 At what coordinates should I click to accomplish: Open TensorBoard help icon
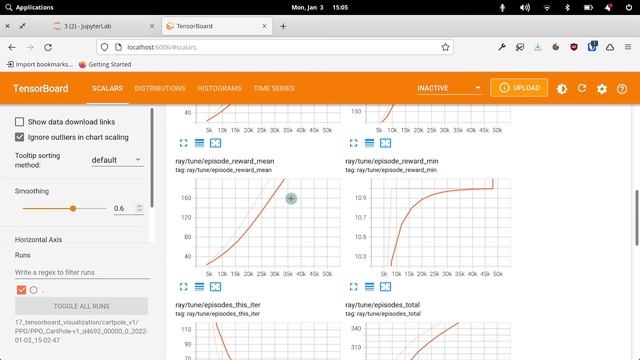[622, 89]
